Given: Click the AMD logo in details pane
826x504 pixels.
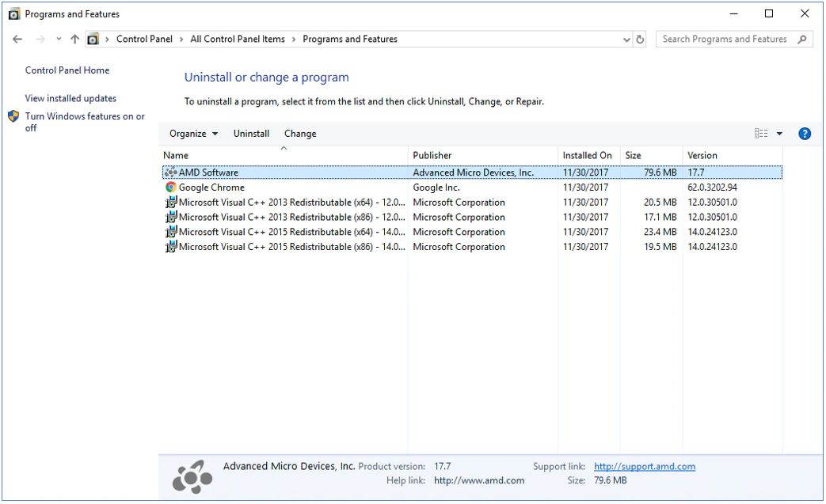Looking at the screenshot, I should tap(192, 476).
